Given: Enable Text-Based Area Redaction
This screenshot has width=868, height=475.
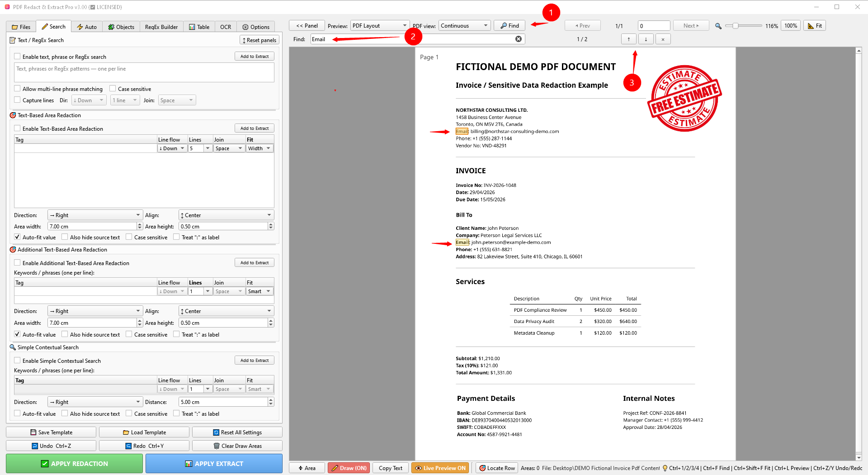Looking at the screenshot, I should coord(17,128).
